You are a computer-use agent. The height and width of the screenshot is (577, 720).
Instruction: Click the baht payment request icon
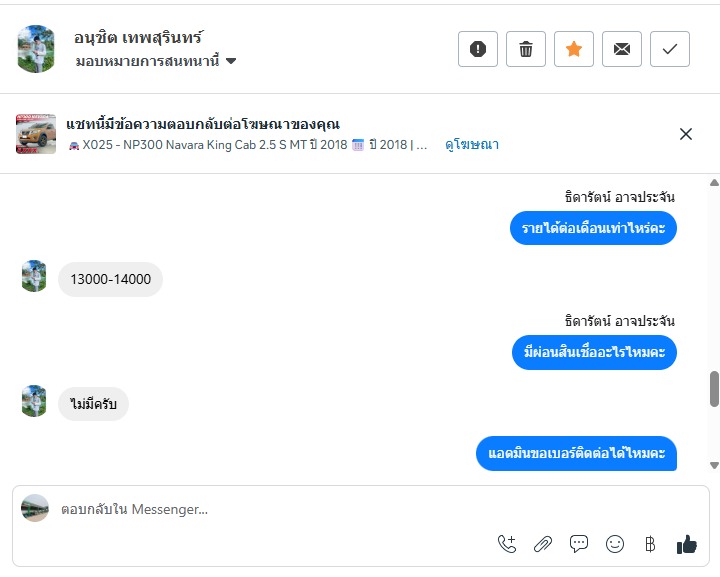coord(650,544)
